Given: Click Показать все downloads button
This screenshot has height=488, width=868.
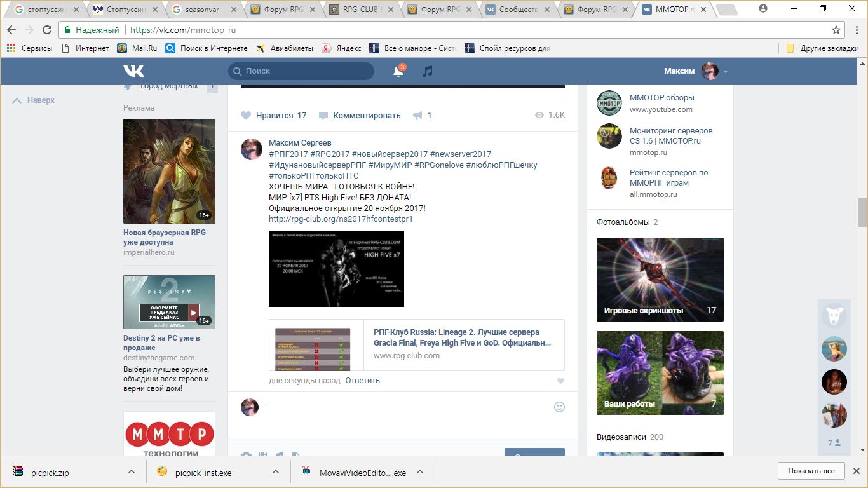Looking at the screenshot, I should tap(811, 471).
